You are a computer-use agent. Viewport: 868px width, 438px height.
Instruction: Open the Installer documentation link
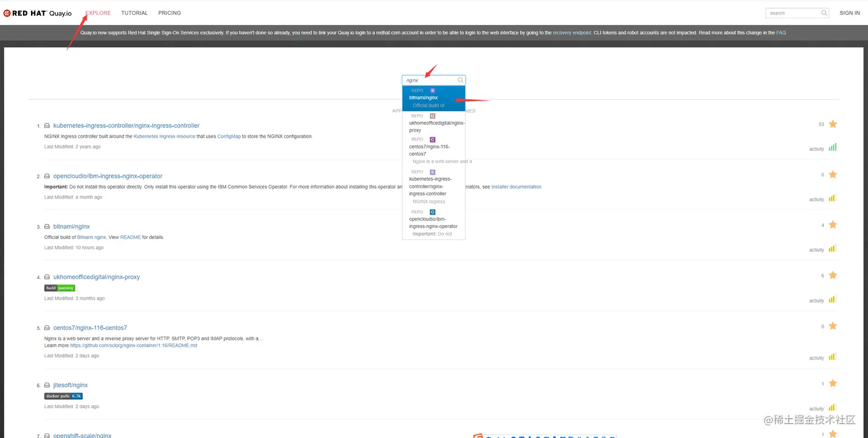pos(516,187)
